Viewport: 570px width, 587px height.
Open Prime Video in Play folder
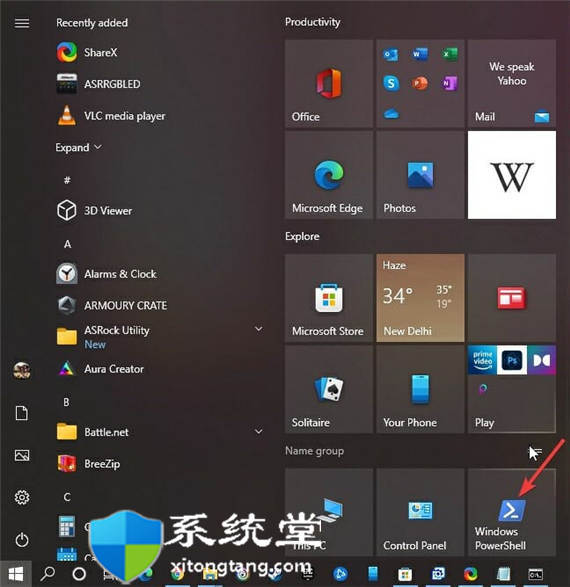pos(482,360)
